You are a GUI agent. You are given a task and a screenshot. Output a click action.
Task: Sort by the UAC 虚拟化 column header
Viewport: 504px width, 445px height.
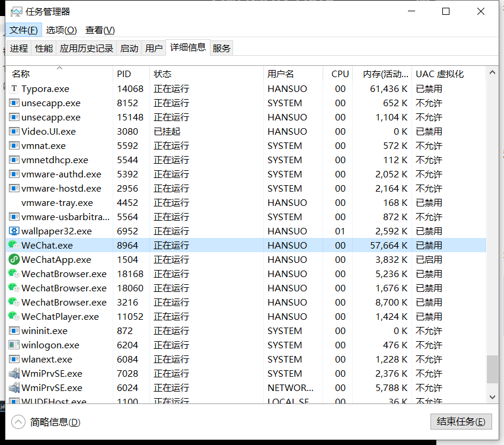pyautogui.click(x=449, y=74)
